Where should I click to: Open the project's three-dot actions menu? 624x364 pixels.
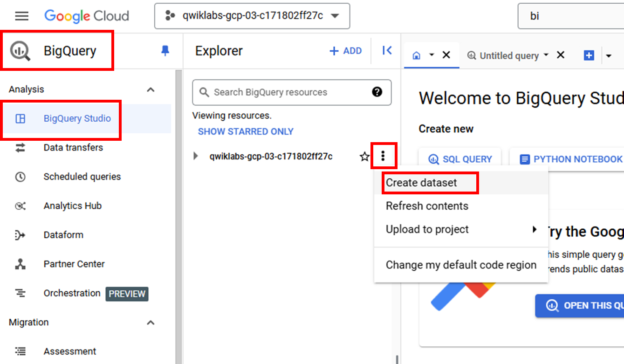[x=383, y=156]
